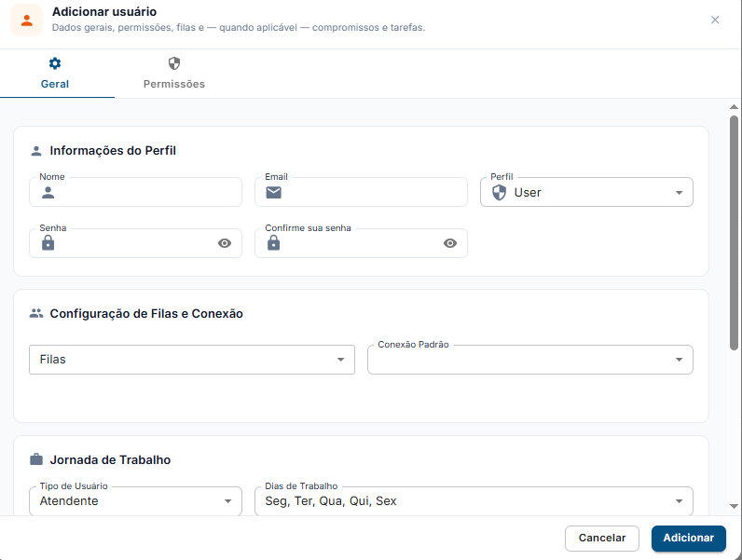Show password in the Senha field
Image resolution: width=742 pixels, height=560 pixels.
pos(225,243)
